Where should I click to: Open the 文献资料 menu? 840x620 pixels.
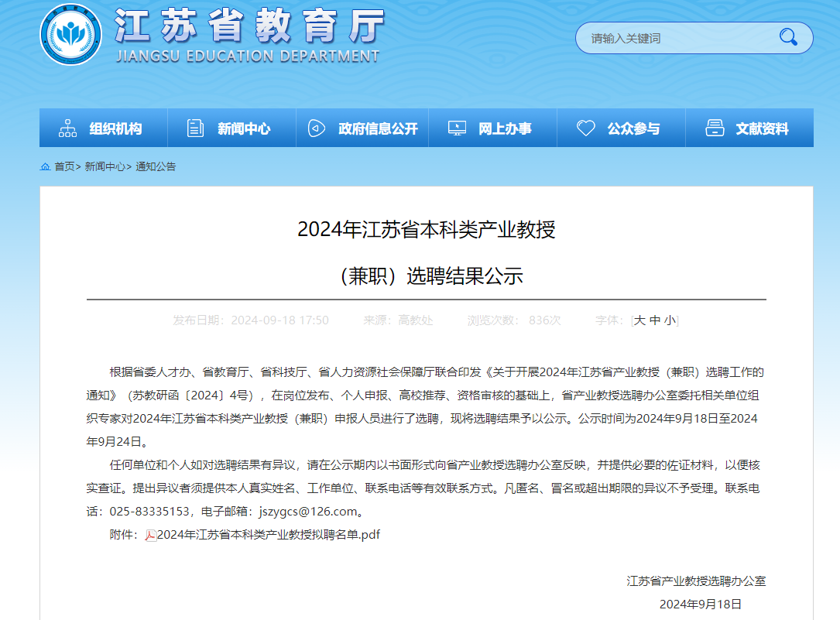(762, 128)
